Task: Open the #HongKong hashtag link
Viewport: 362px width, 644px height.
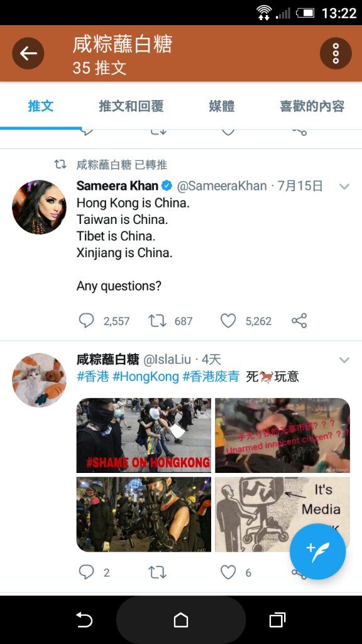Action: pyautogui.click(x=146, y=377)
